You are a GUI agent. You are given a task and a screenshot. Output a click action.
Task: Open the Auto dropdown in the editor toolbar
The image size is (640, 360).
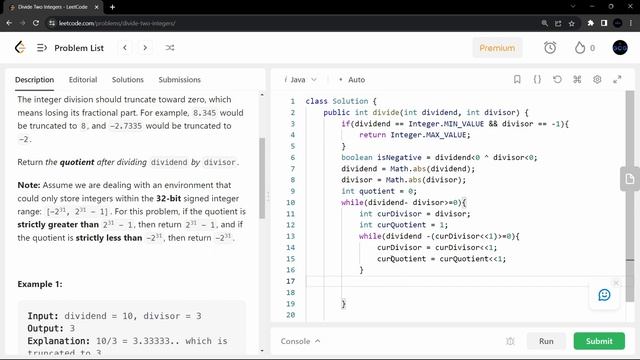[353, 80]
